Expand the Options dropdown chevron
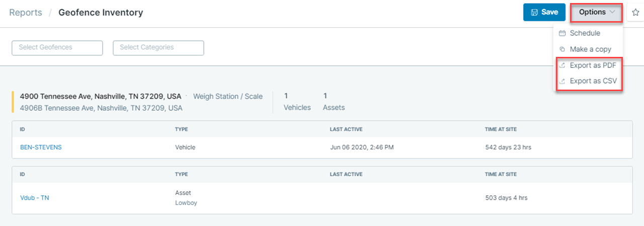The image size is (644, 226). tap(612, 12)
